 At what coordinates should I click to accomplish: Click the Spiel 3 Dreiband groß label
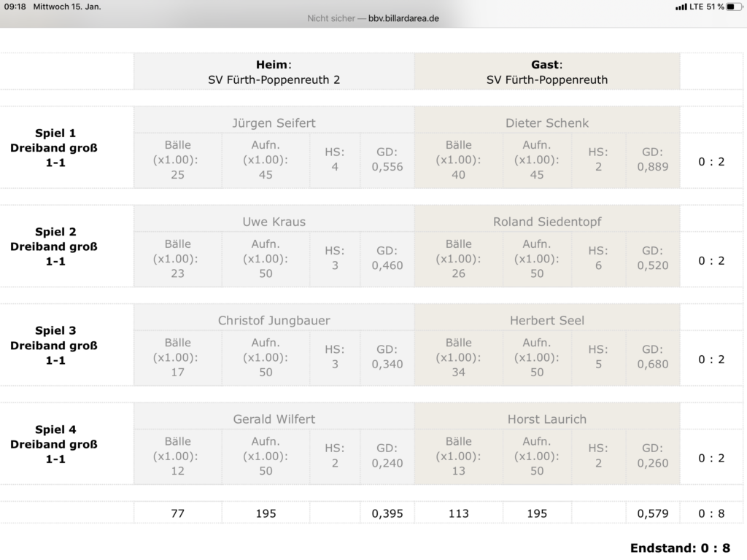coord(55,345)
